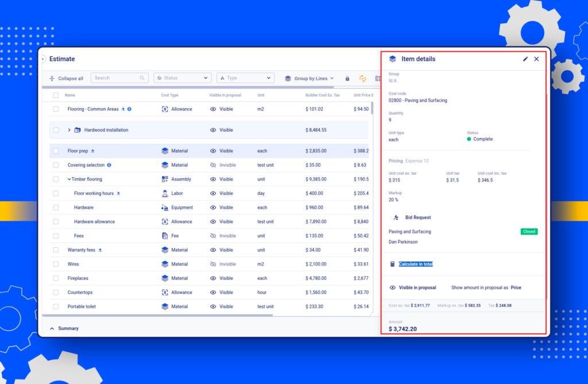Click the bid icon next to Warranty fees
588x384 pixels.
pyautogui.click(x=100, y=250)
